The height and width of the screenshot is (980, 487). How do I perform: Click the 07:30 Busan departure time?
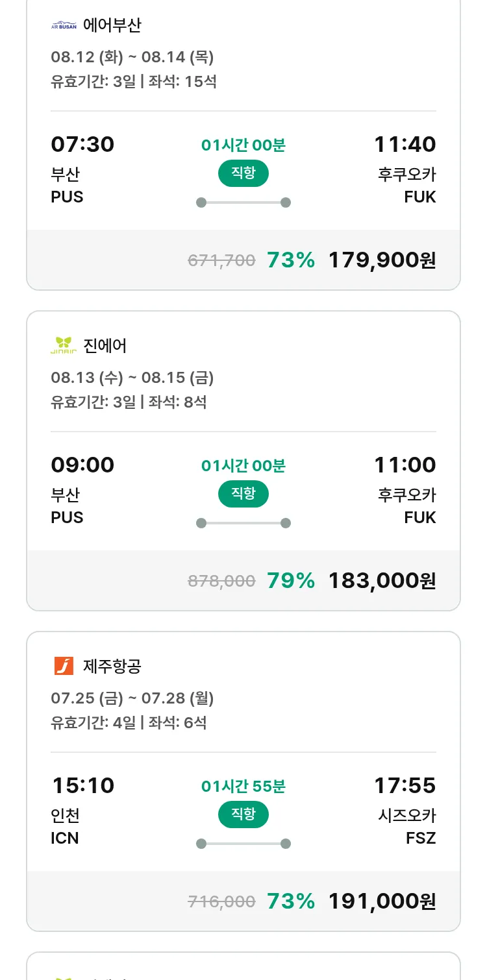tap(82, 144)
